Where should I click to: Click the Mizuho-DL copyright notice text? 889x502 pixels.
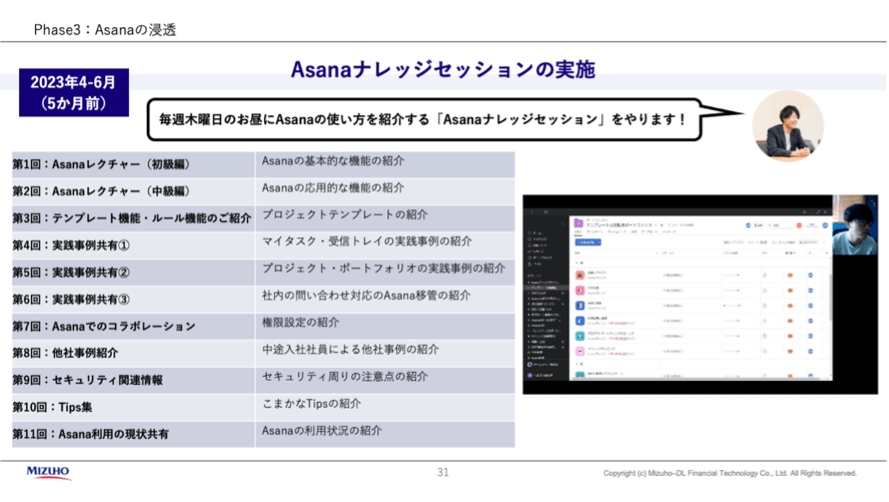point(730,473)
